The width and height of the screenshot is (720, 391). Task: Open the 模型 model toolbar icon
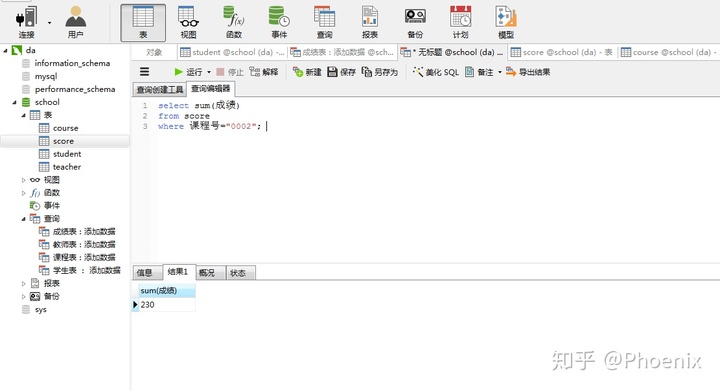coord(506,22)
